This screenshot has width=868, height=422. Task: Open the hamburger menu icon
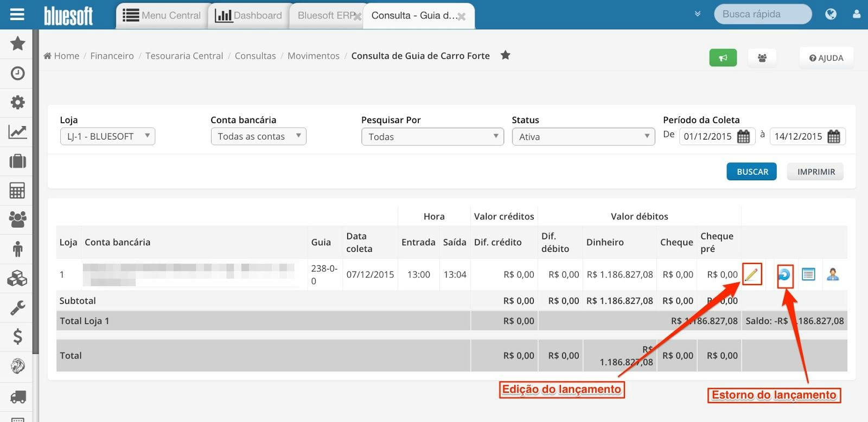(17, 14)
